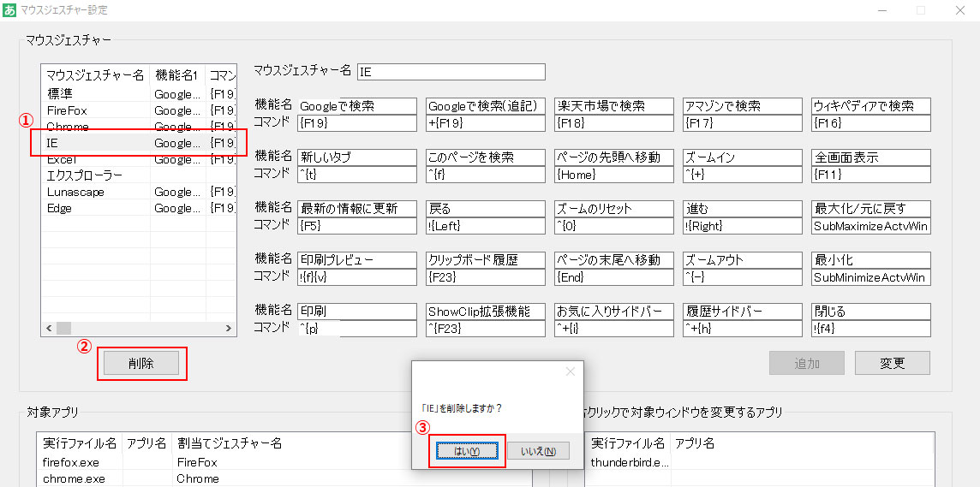Click the !{Right} command field
The height and width of the screenshot is (487, 980).
pos(743,226)
